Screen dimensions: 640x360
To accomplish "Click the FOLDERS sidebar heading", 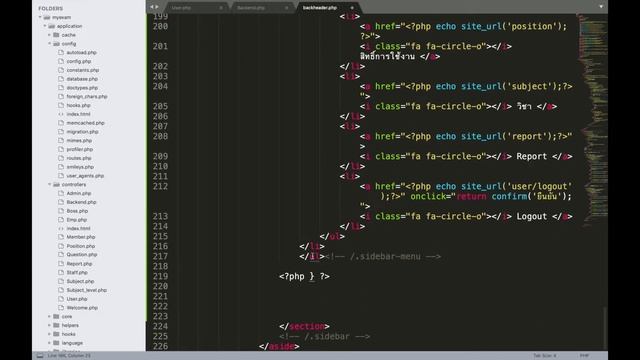I will coord(51,8).
